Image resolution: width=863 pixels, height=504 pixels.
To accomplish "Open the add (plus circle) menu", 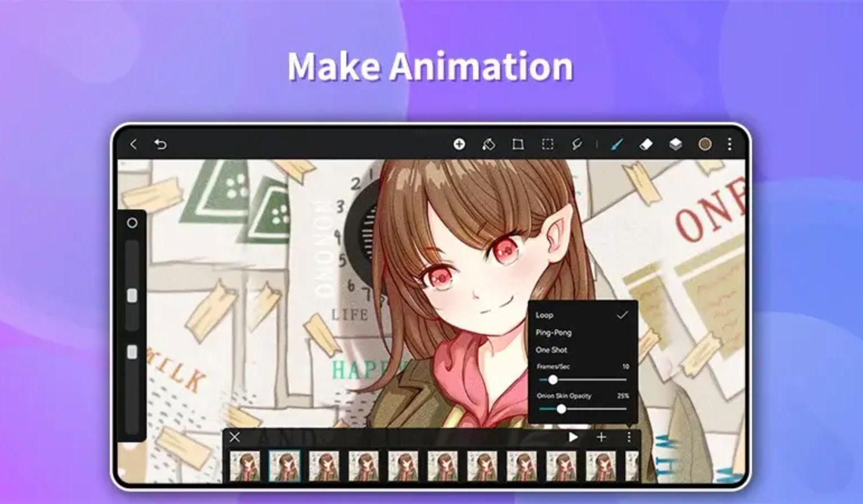I will (x=459, y=144).
